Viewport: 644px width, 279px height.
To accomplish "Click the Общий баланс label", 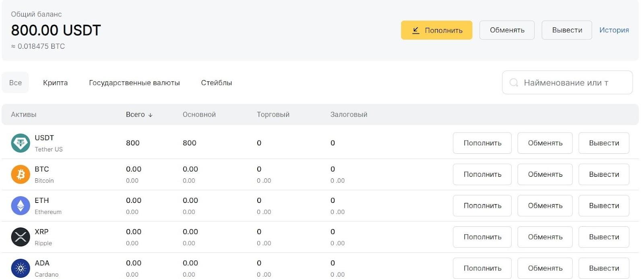I will (x=36, y=14).
